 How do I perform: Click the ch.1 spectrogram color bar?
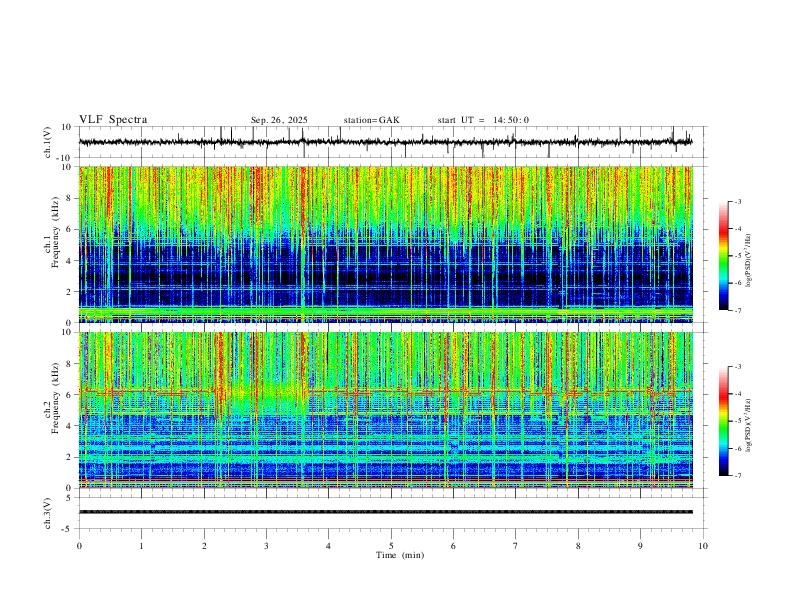723,256
